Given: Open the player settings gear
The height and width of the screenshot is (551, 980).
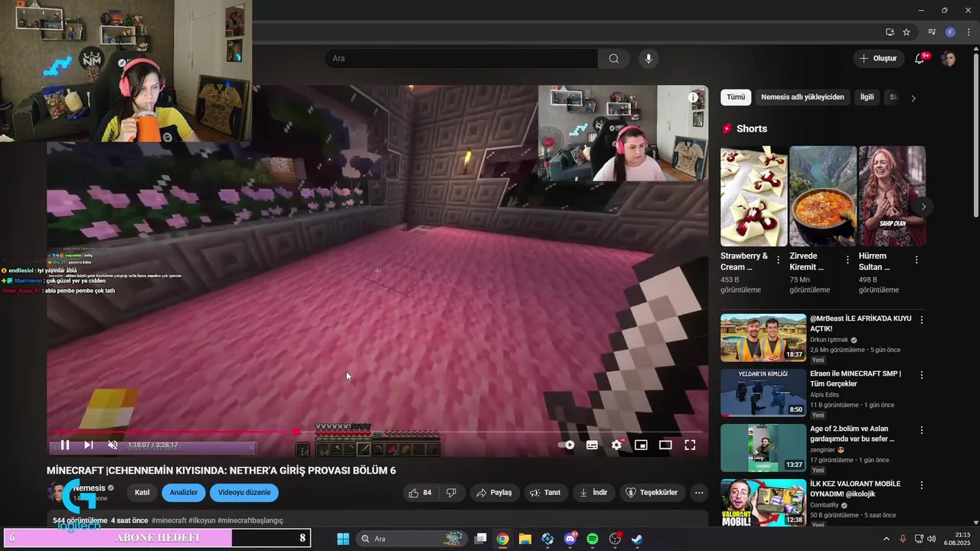Looking at the screenshot, I should [x=617, y=445].
